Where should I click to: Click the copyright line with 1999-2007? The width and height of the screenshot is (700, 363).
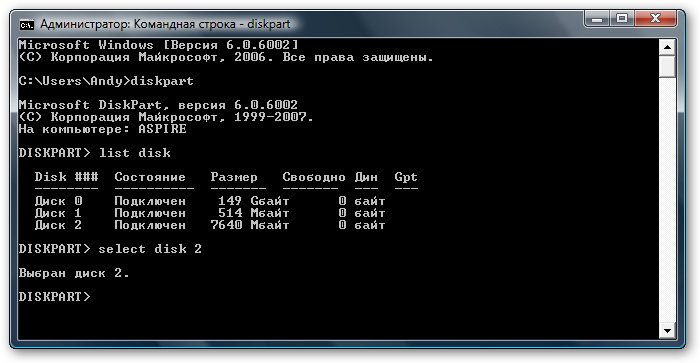coord(166,117)
